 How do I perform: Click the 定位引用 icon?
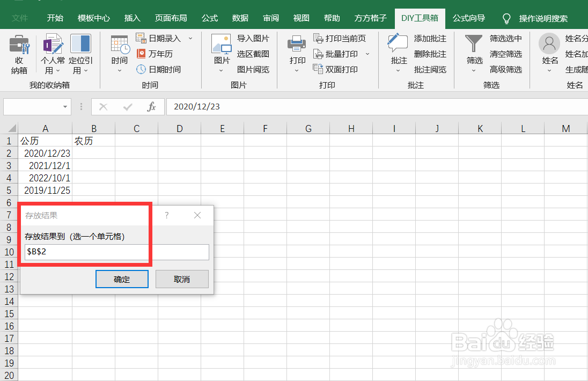pyautogui.click(x=80, y=44)
